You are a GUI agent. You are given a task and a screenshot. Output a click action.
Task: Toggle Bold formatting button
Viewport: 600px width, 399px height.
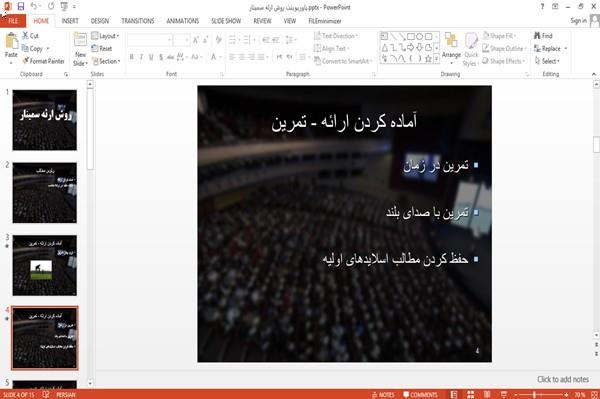click(x=132, y=57)
